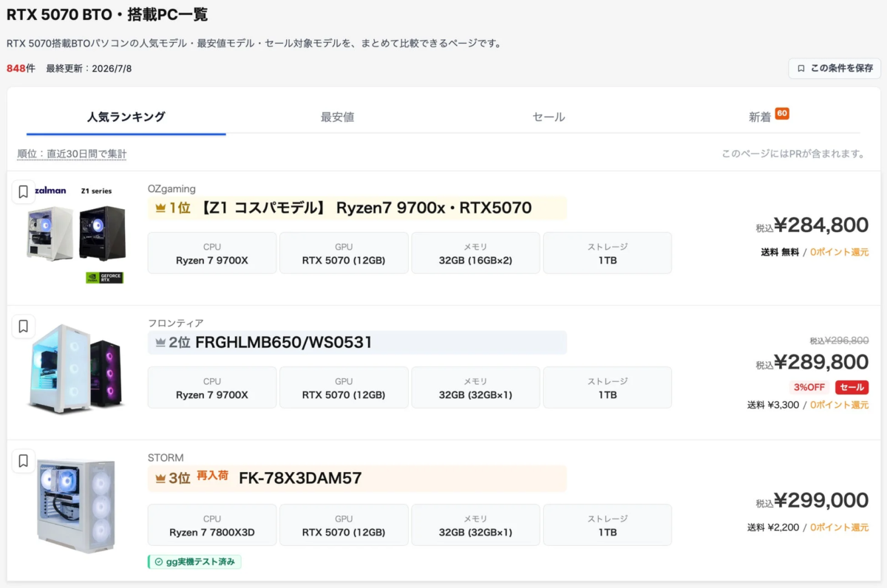
Task: Click the 848件 result count
Action: pos(21,69)
